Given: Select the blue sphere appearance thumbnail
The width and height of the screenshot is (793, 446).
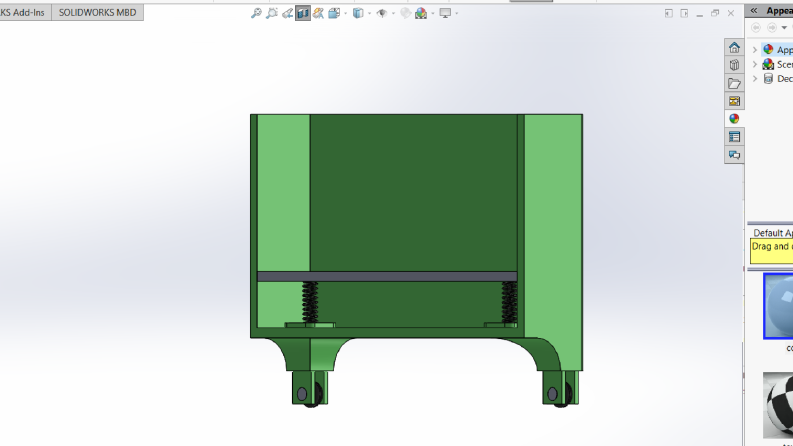Looking at the screenshot, I should pyautogui.click(x=778, y=306).
